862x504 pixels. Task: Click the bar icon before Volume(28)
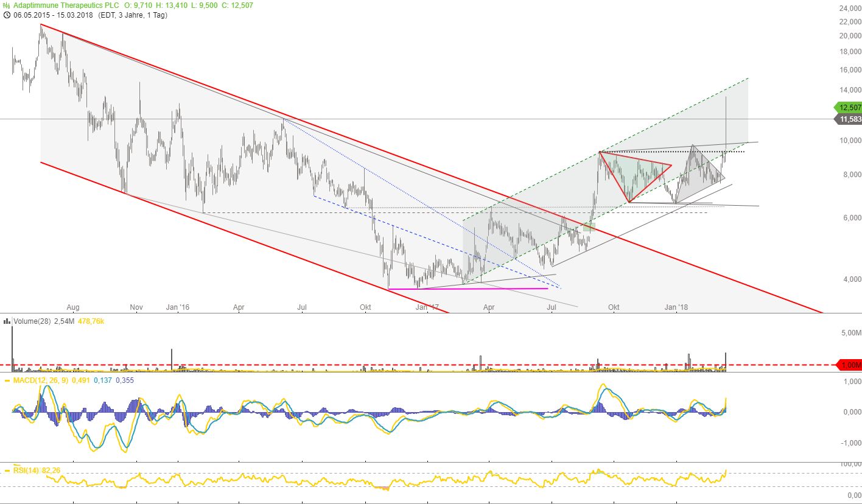point(6,321)
